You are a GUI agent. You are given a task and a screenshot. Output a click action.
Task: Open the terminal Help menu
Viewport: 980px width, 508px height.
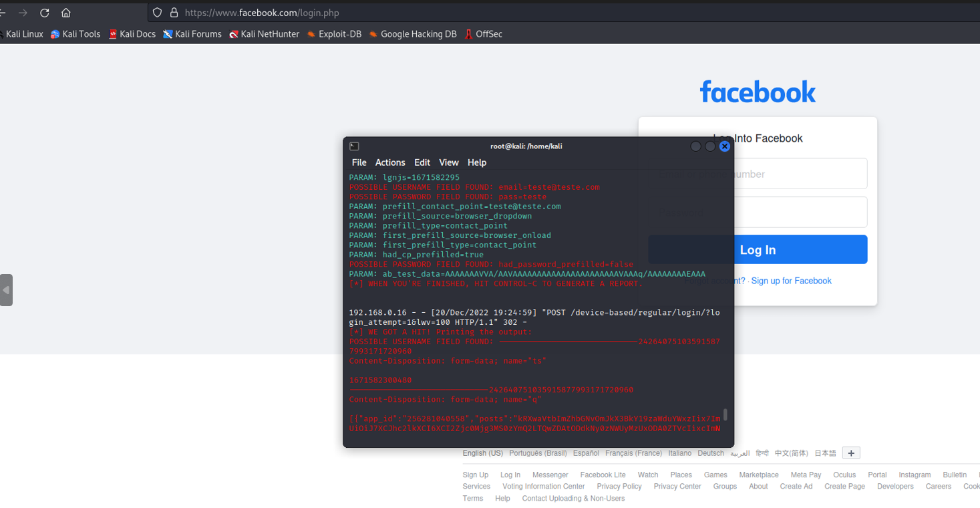[x=477, y=162]
